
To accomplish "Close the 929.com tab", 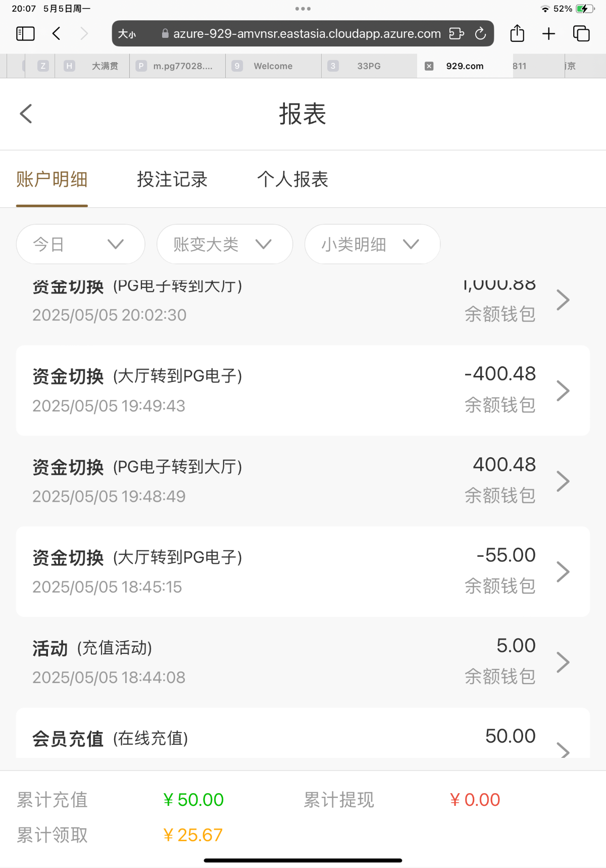I will pos(429,66).
